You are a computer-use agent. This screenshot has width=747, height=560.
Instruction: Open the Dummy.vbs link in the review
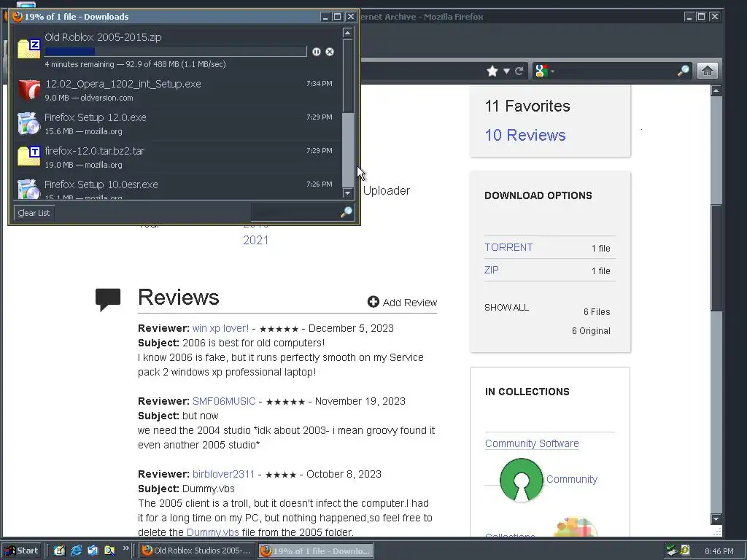212,532
